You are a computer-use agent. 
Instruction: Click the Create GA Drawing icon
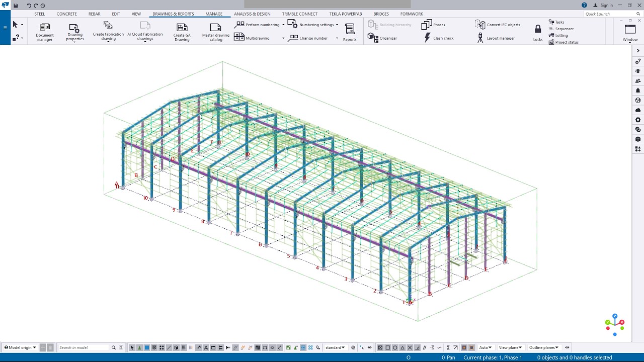[x=182, y=28]
